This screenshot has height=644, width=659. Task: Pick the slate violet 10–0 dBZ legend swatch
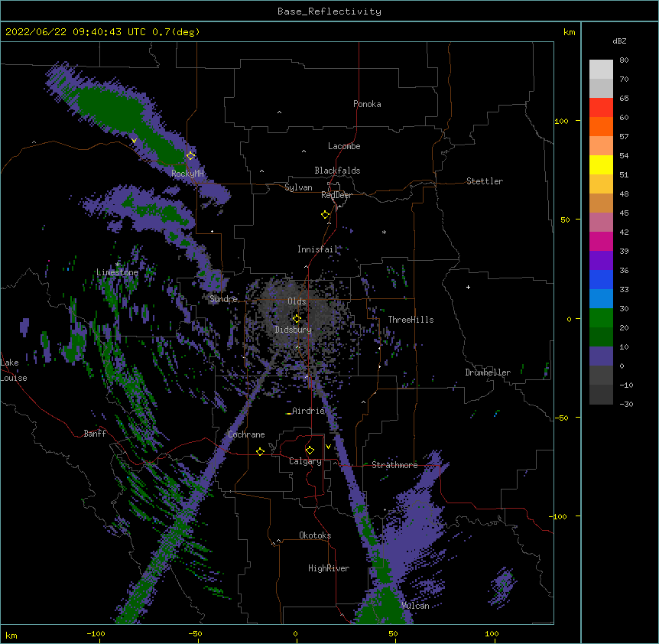(601, 356)
